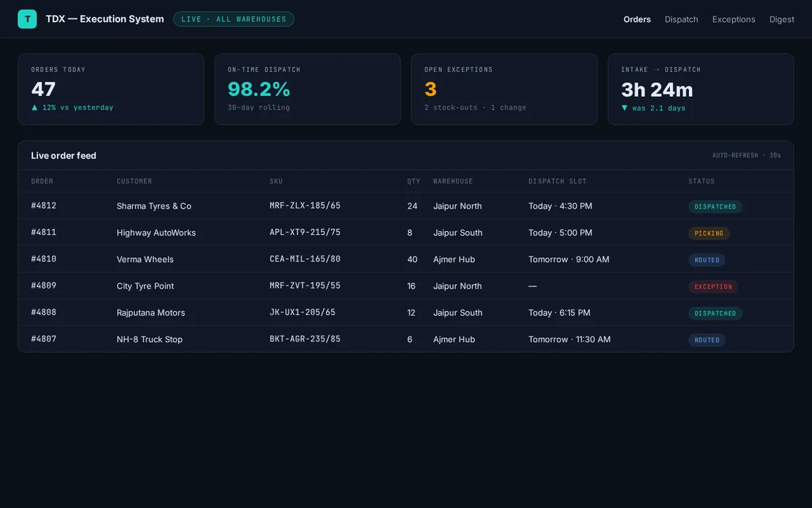
Task: Click the Order column header
Action: pos(42,182)
